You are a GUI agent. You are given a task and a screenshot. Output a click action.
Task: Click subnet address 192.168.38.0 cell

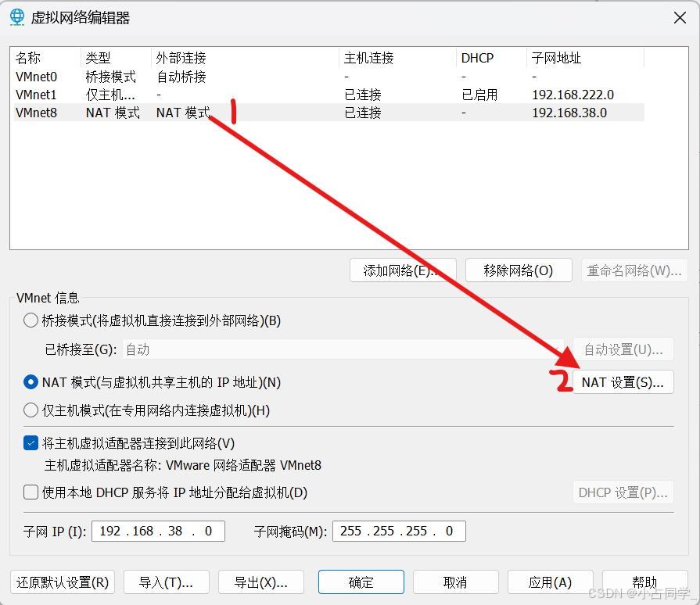click(x=569, y=113)
